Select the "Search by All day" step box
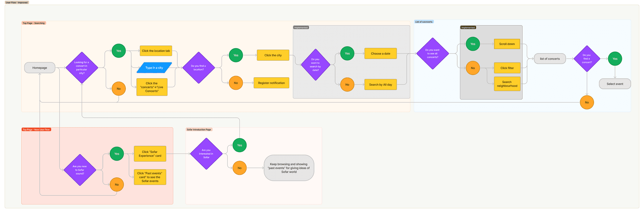 pos(380,84)
